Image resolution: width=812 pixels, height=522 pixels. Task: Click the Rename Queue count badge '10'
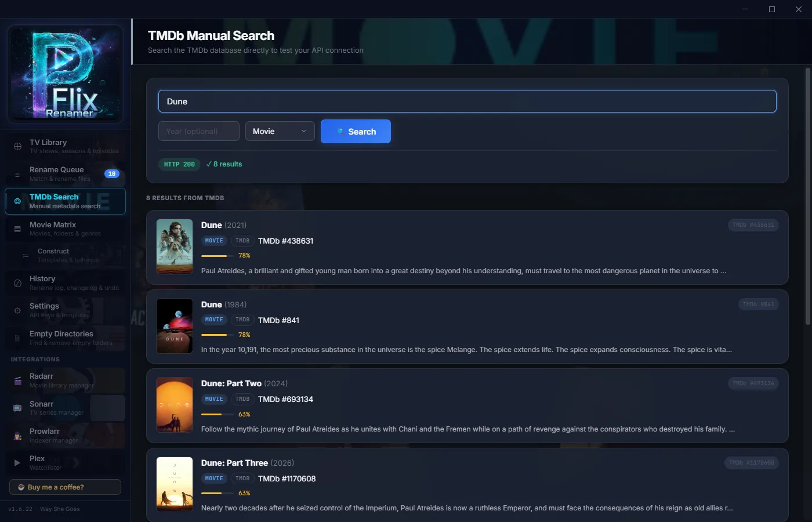(112, 174)
